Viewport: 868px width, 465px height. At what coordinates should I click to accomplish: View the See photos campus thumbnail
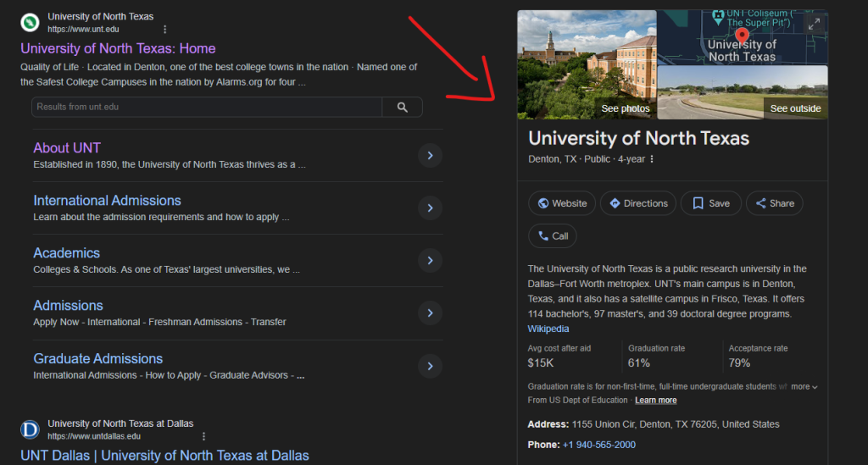click(587, 64)
